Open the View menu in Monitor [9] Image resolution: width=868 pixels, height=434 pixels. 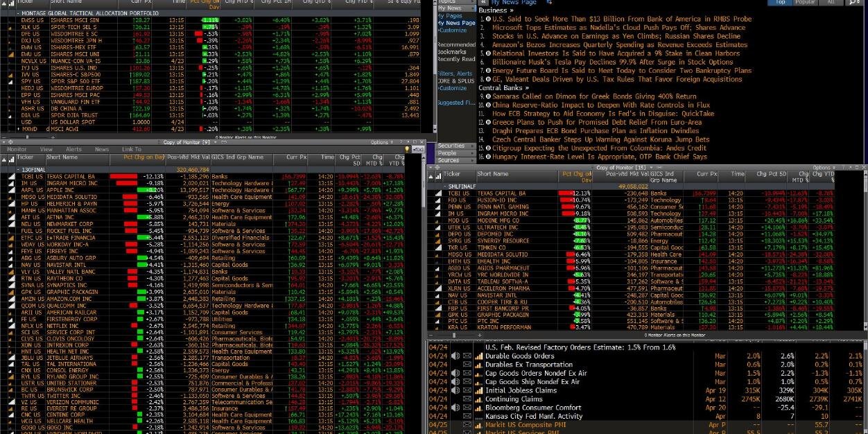coord(46,149)
